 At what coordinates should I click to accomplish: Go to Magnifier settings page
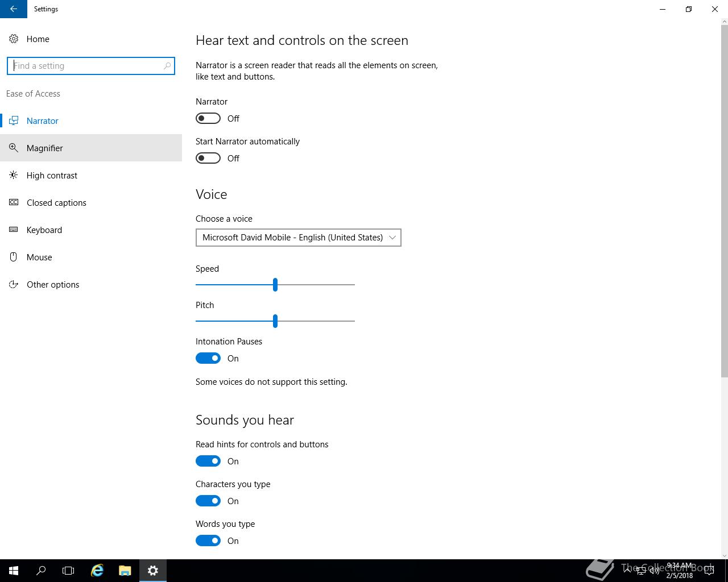coord(91,148)
